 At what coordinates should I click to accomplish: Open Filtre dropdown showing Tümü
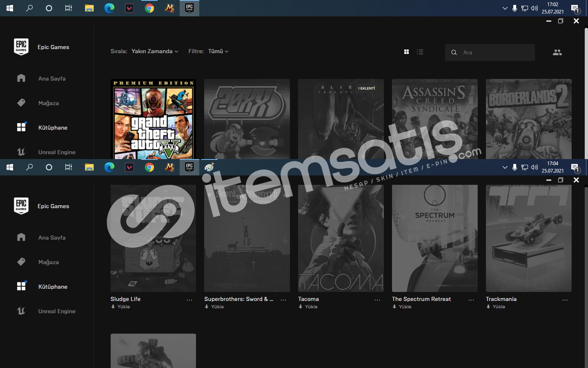(x=218, y=51)
